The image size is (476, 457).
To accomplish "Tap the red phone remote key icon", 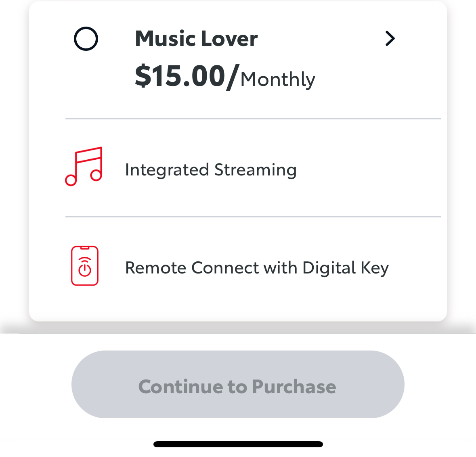I will [85, 266].
